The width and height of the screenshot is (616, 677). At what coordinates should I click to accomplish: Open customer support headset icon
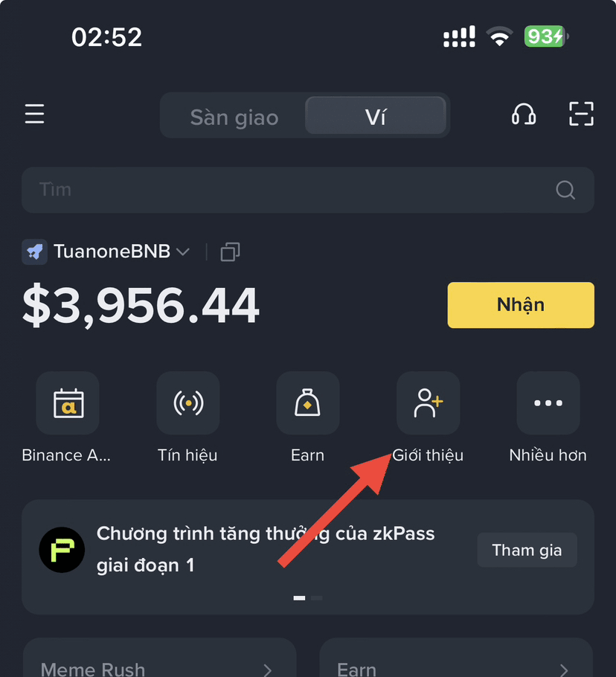click(x=524, y=115)
